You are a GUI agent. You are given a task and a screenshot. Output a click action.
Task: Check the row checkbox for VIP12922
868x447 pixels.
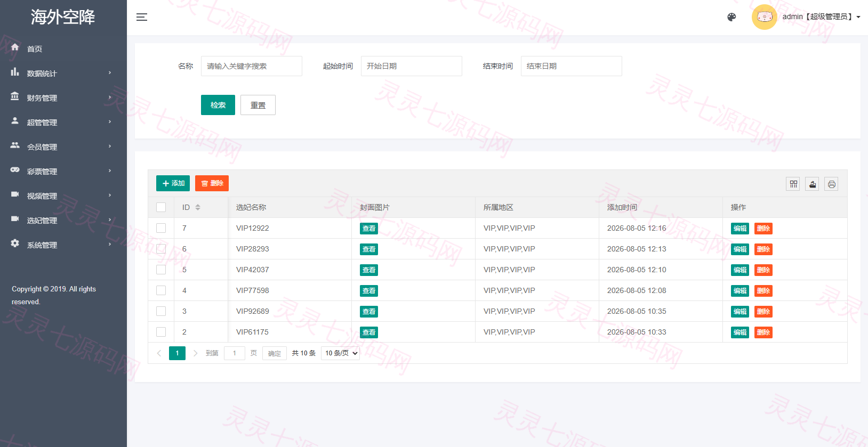[x=161, y=228]
